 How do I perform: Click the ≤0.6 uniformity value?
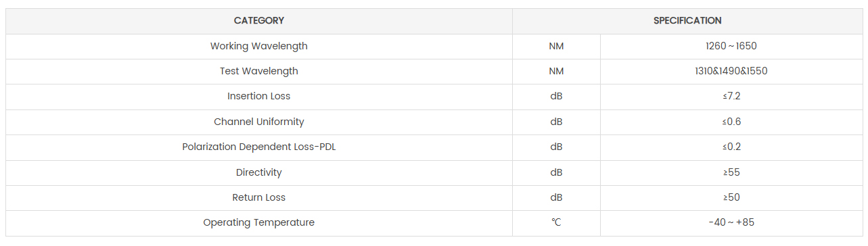pos(731,122)
